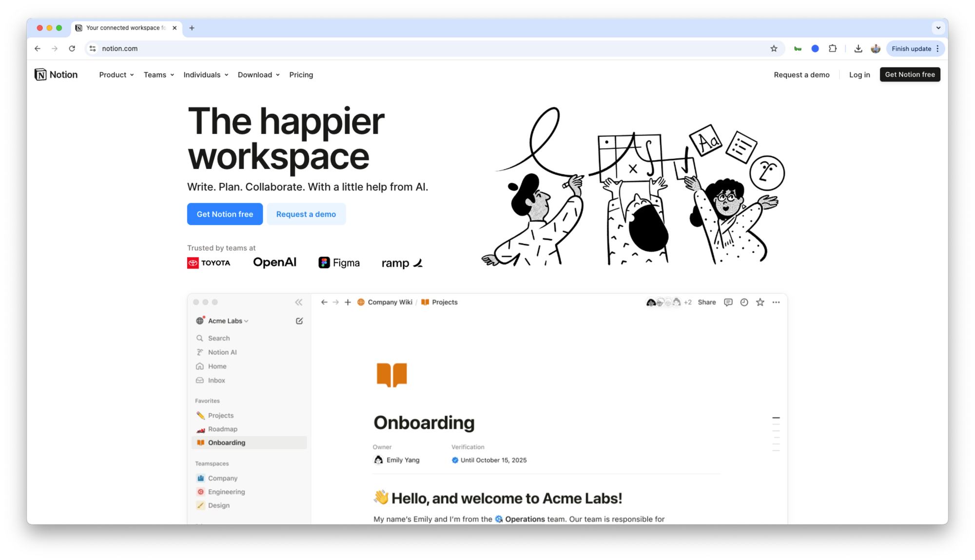Open Roadmap under Favorites
Viewport: 975px width, 560px height.
tap(249, 429)
